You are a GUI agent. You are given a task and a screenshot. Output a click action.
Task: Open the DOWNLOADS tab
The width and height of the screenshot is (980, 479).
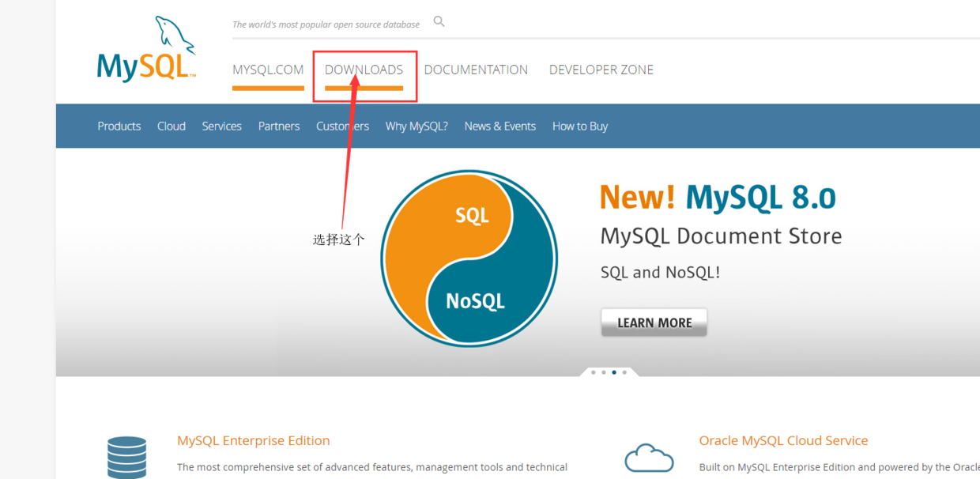364,70
